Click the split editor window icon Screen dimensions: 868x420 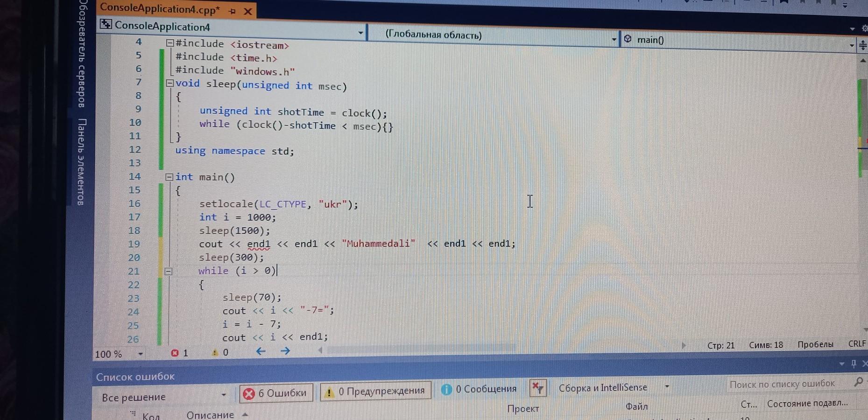[862, 45]
